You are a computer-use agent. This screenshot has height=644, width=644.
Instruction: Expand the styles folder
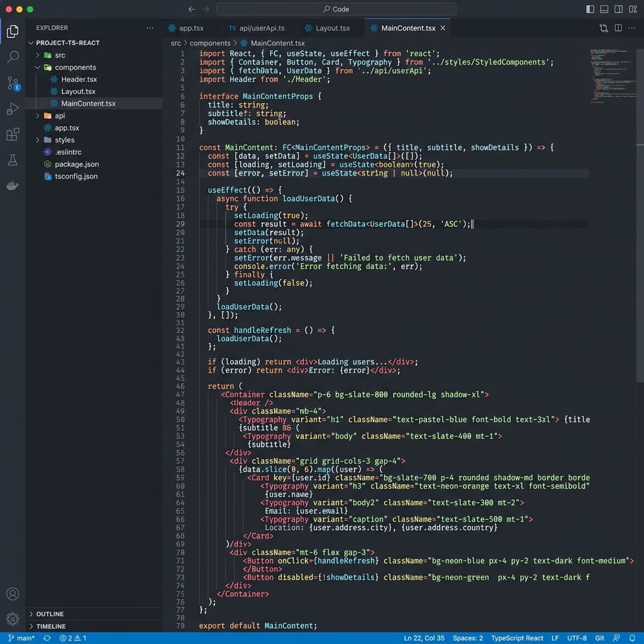click(x=37, y=140)
